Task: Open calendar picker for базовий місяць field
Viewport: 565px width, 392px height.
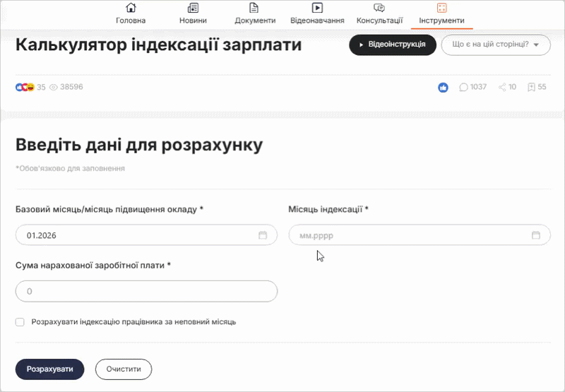Action: pos(263,235)
